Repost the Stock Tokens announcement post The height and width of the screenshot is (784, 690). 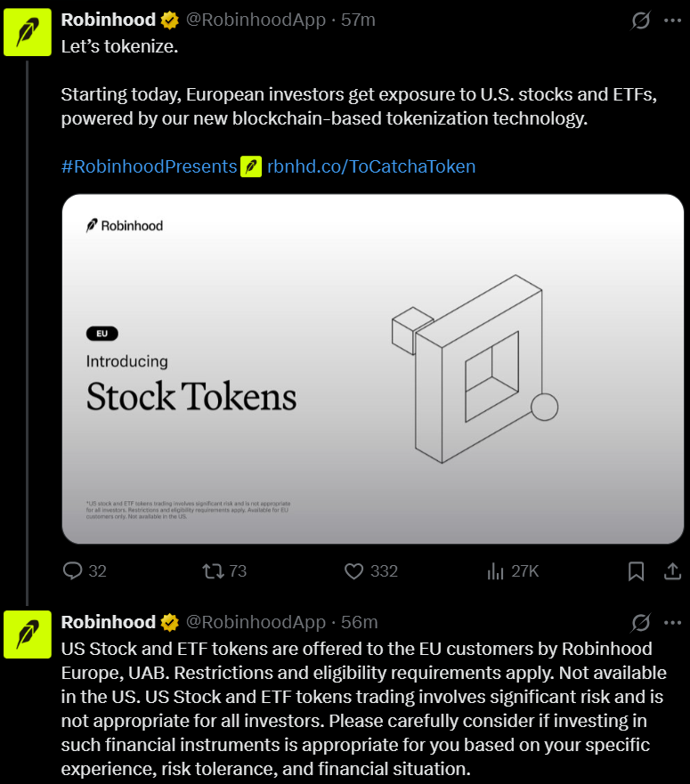pos(214,570)
